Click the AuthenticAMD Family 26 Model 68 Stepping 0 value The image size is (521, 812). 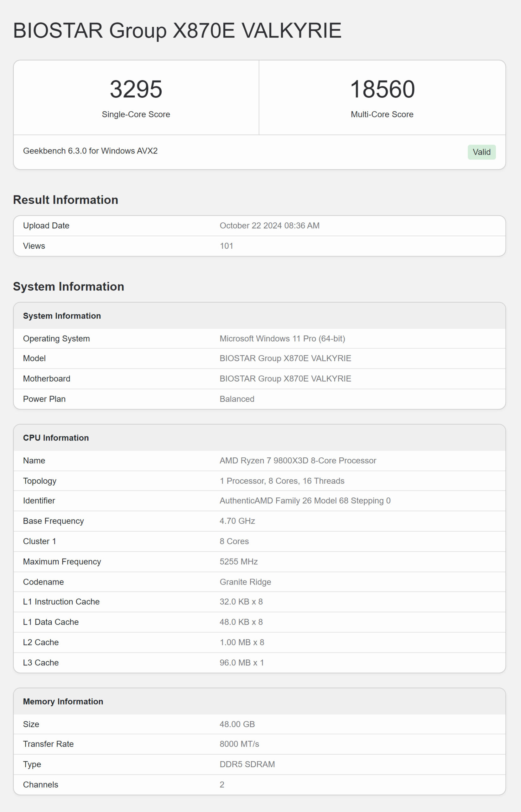click(x=305, y=501)
